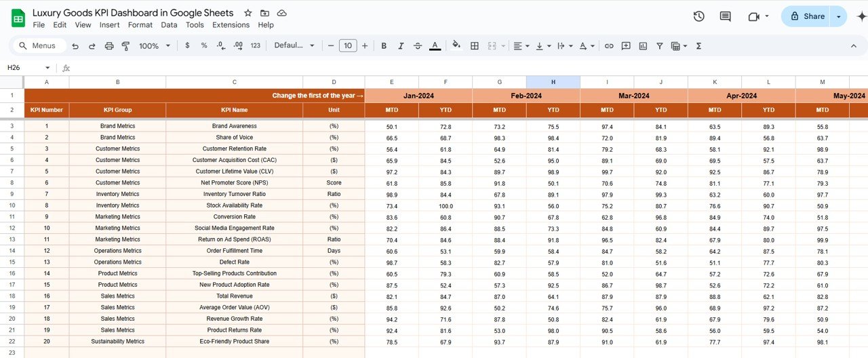Open the Data menu
Viewport: 868px width, 358px height.
169,25
